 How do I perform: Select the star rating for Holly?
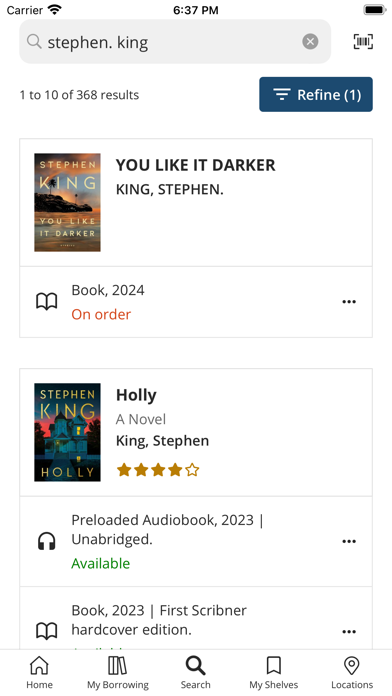(x=158, y=470)
